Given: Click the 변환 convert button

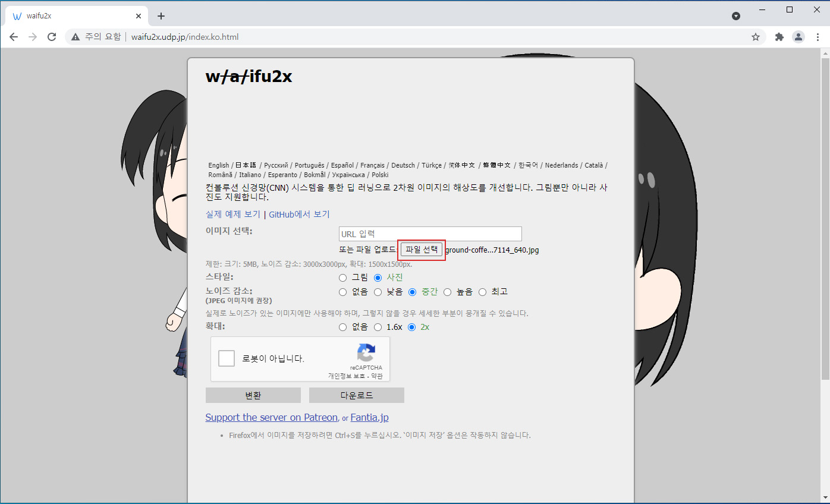Looking at the screenshot, I should 253,395.
